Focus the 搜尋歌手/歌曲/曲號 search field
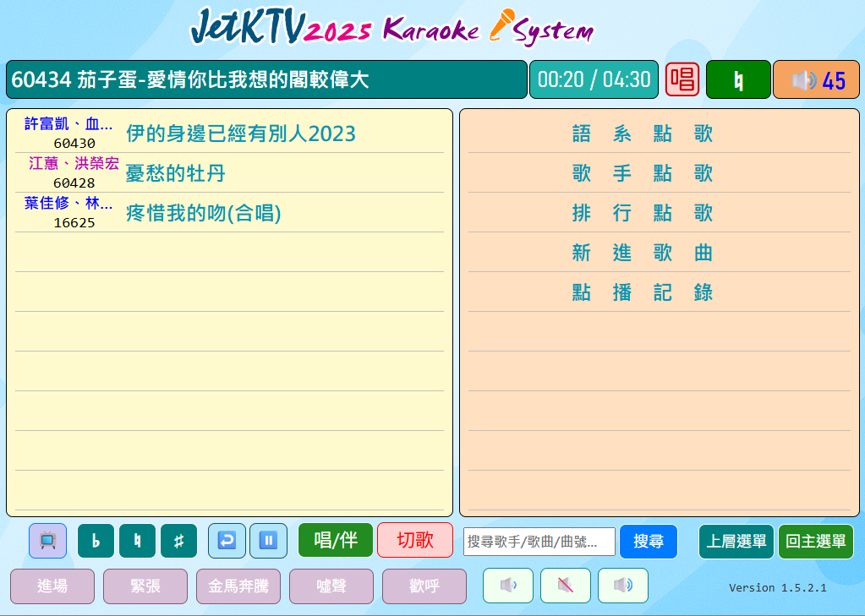This screenshot has width=865, height=616. coord(539,541)
